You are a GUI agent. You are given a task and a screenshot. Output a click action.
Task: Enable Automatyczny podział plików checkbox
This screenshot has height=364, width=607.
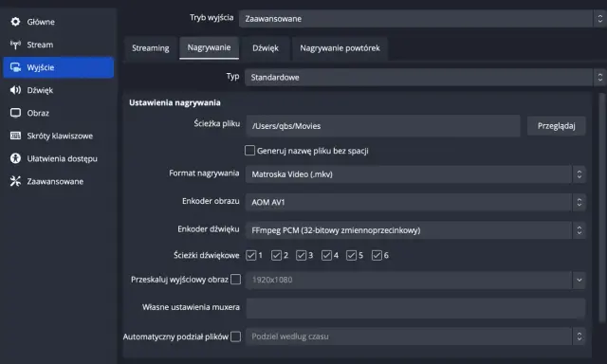tap(235, 337)
